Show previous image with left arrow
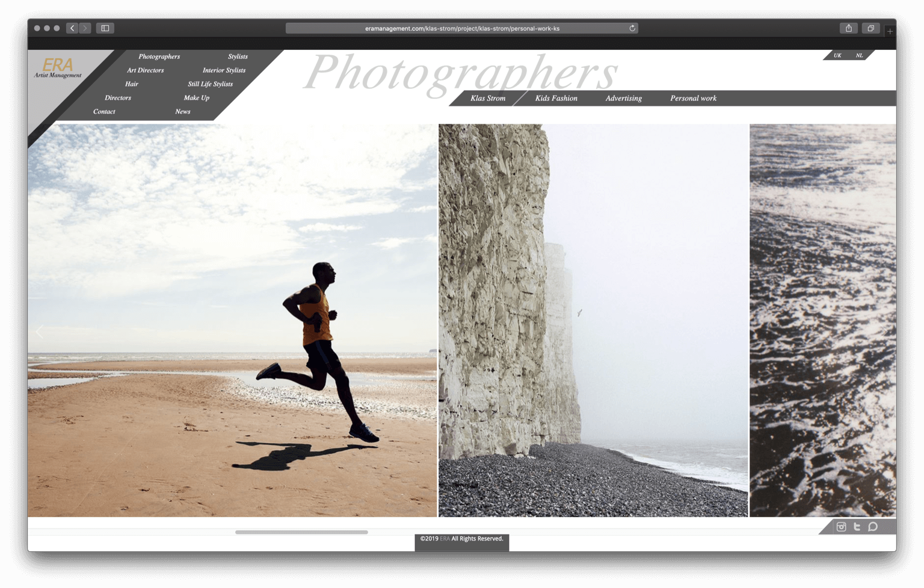The image size is (924, 588). (x=40, y=331)
